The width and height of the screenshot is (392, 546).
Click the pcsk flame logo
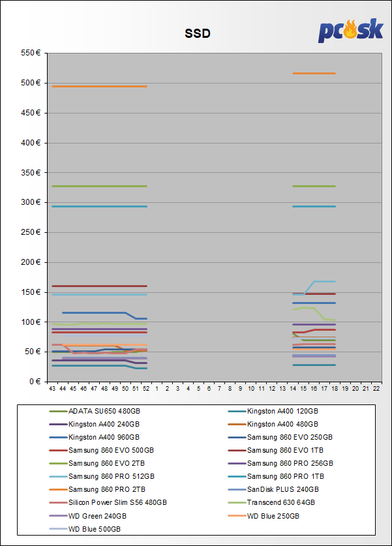tap(350, 31)
